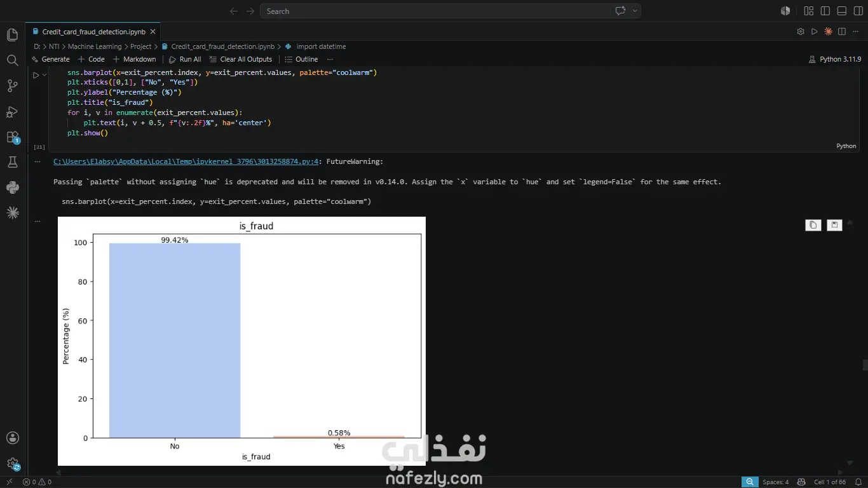Run the code cell

pos(36,75)
